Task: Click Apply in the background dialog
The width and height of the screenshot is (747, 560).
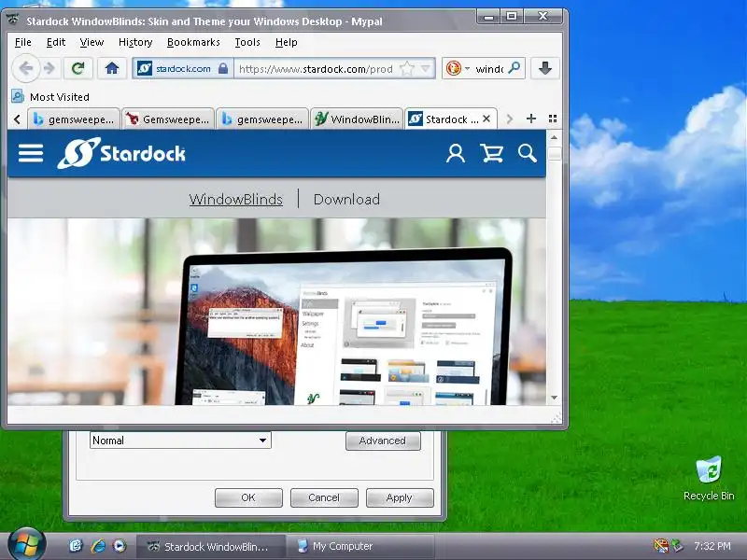Action: coord(400,497)
